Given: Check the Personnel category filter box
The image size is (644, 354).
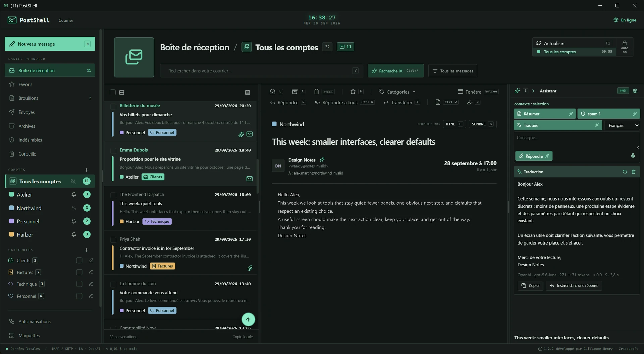Looking at the screenshot, I should (79, 296).
